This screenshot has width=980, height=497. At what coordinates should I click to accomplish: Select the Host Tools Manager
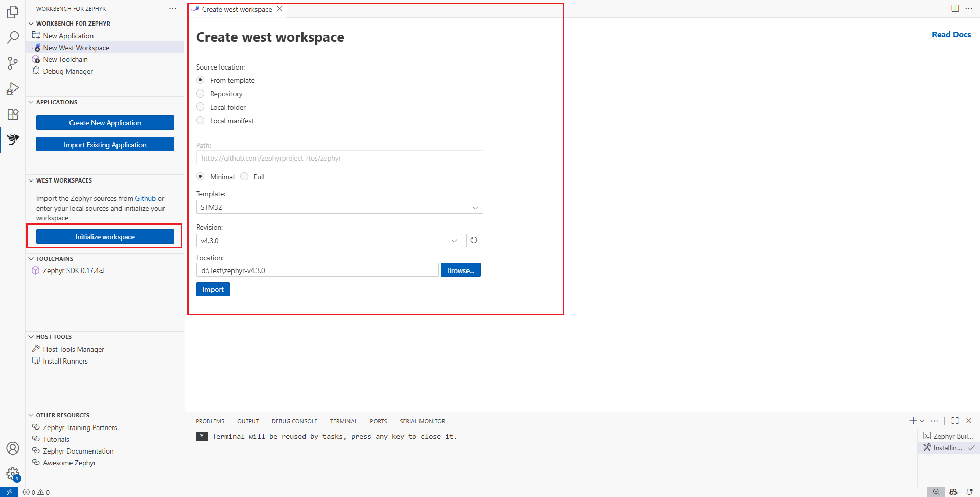coord(73,349)
